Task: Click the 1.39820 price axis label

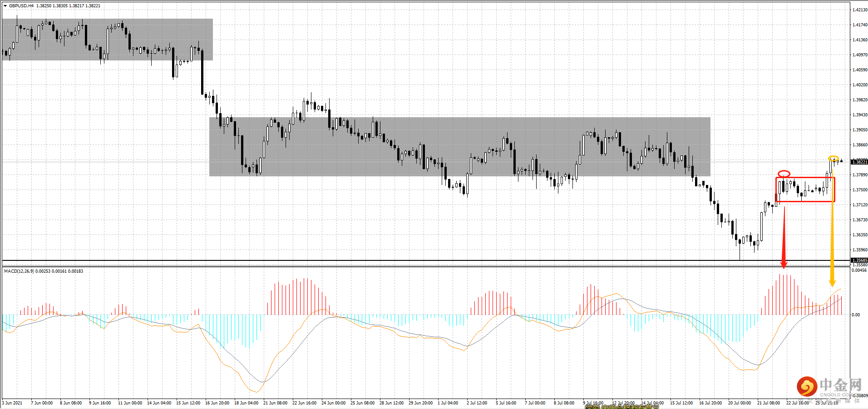Action: pyautogui.click(x=860, y=100)
